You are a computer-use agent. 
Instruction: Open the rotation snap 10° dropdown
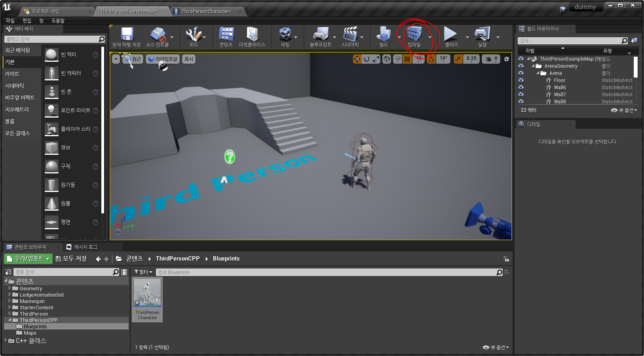tap(443, 59)
